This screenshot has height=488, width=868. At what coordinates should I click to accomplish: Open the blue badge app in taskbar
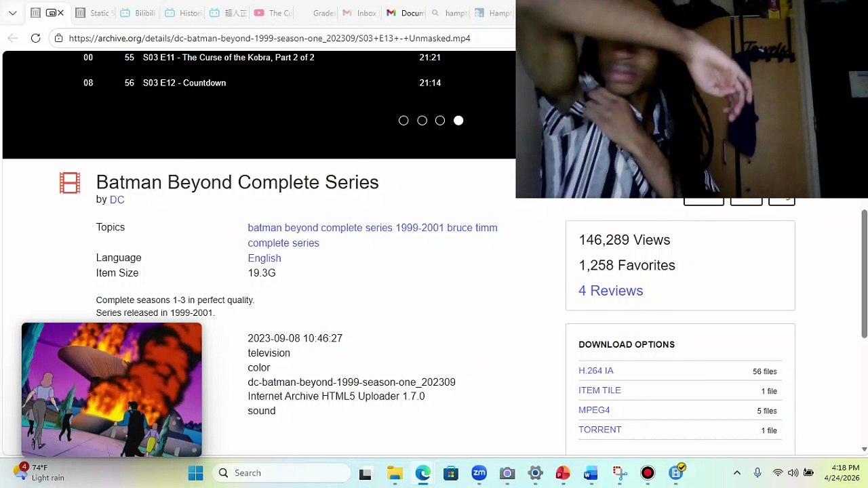click(676, 472)
